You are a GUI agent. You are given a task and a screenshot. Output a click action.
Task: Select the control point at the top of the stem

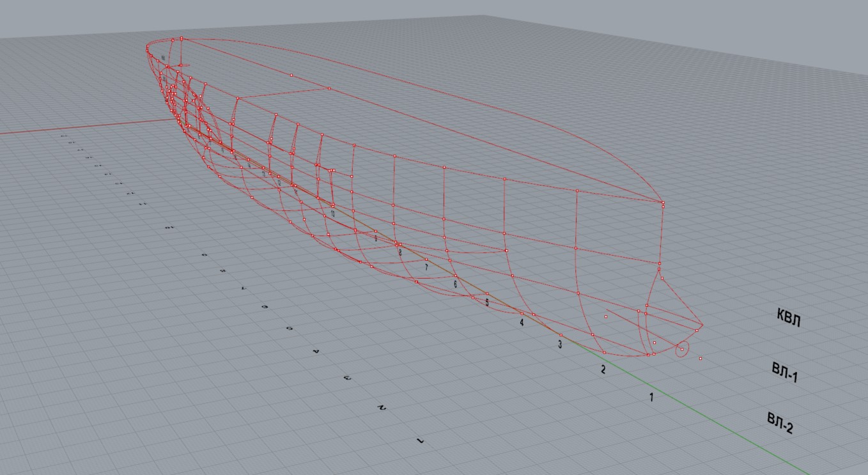tap(663, 203)
